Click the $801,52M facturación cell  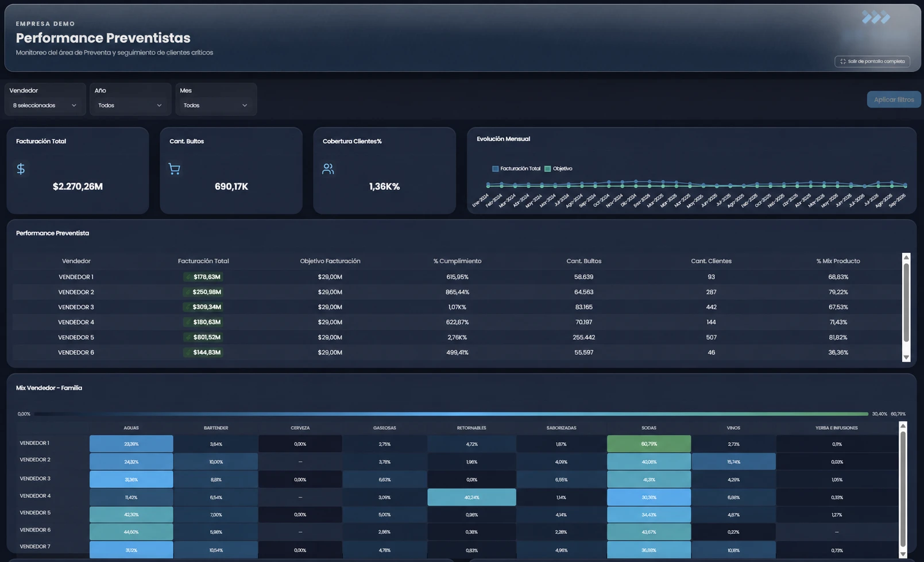click(x=203, y=337)
